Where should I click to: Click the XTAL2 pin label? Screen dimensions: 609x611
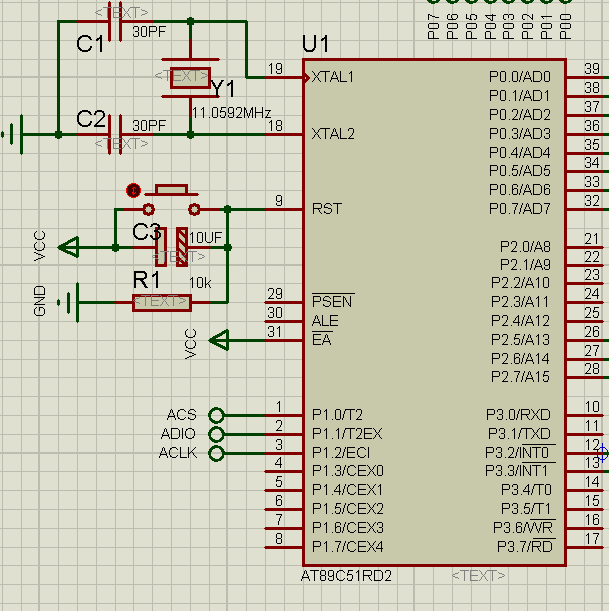tap(333, 134)
